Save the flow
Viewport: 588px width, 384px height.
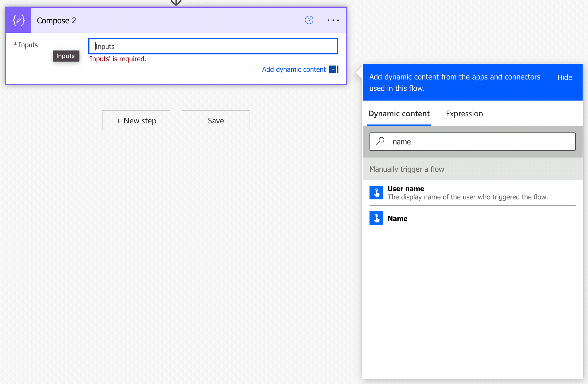click(216, 120)
